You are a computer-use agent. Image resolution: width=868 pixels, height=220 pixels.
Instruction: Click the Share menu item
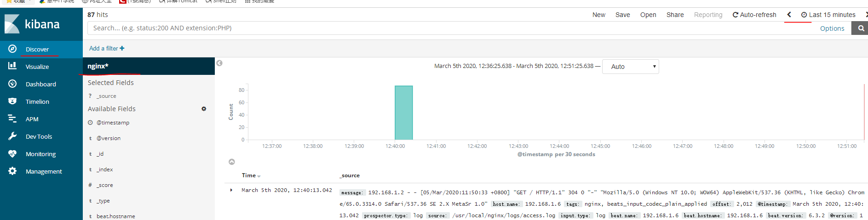pos(675,15)
